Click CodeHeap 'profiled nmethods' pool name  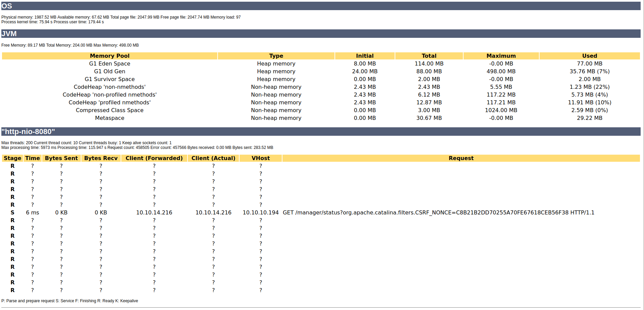109,103
